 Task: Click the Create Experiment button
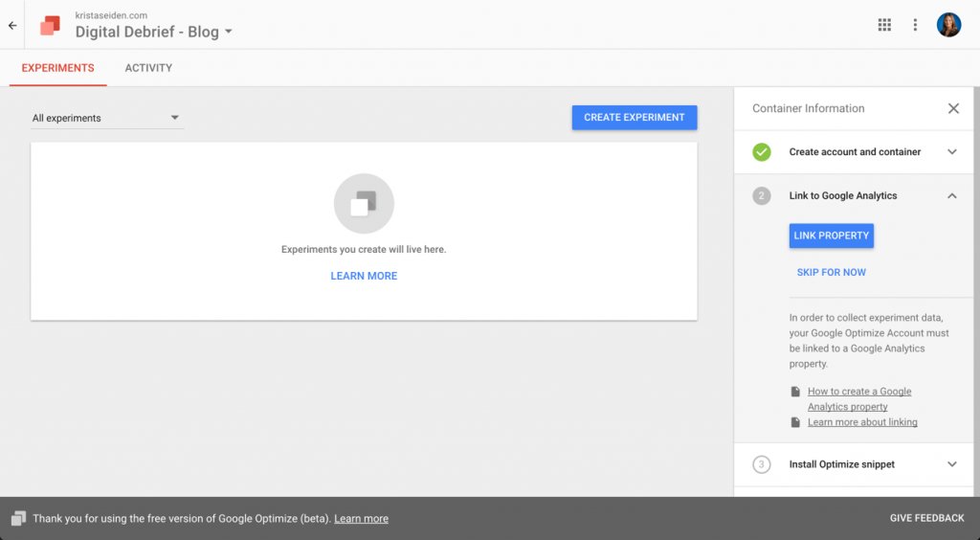pyautogui.click(x=635, y=118)
